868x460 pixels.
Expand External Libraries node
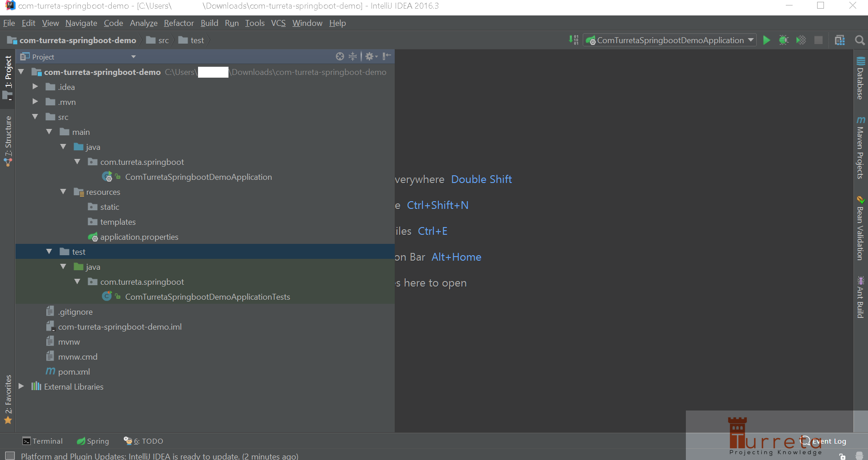pyautogui.click(x=21, y=386)
